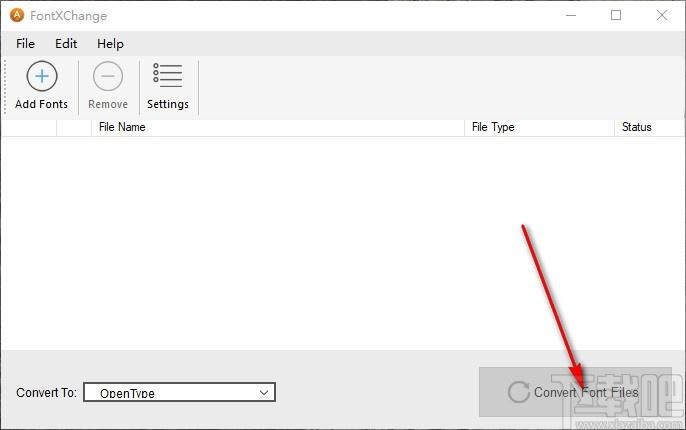Screen dimensions: 686x430
Task: Click the Status column header
Action: (650, 127)
